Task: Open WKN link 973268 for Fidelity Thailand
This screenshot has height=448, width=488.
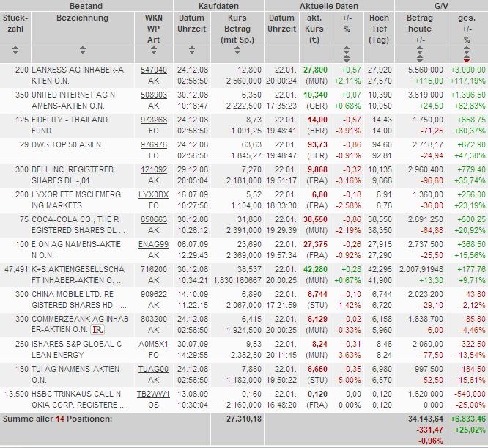Action: (154, 120)
